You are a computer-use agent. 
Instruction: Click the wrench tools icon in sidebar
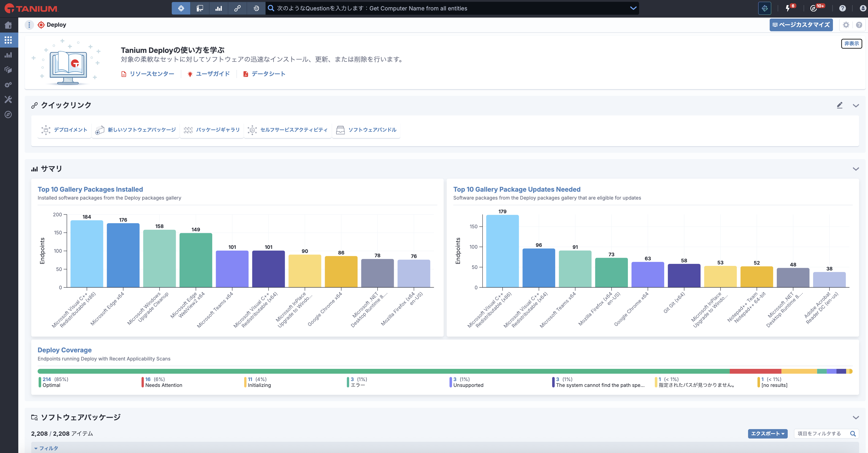pyautogui.click(x=8, y=99)
